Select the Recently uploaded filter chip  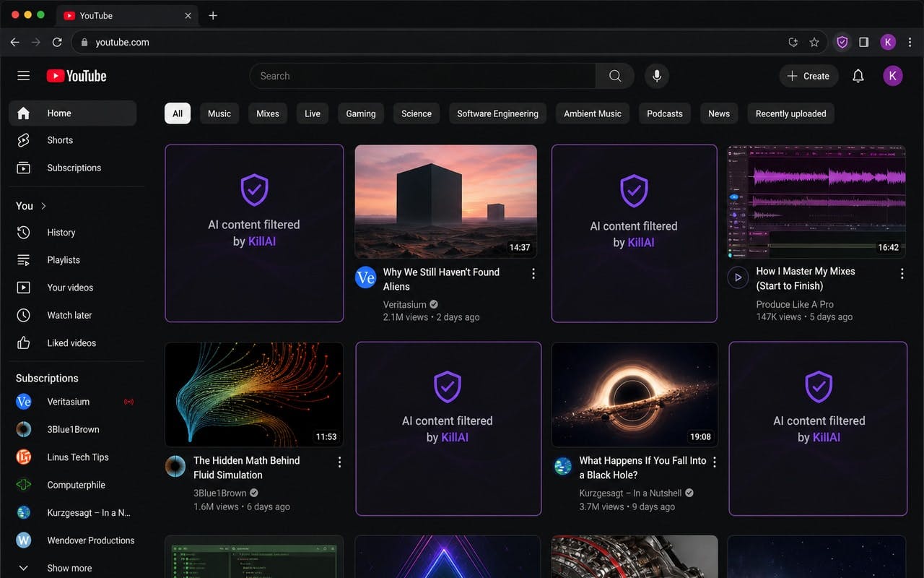coord(791,113)
